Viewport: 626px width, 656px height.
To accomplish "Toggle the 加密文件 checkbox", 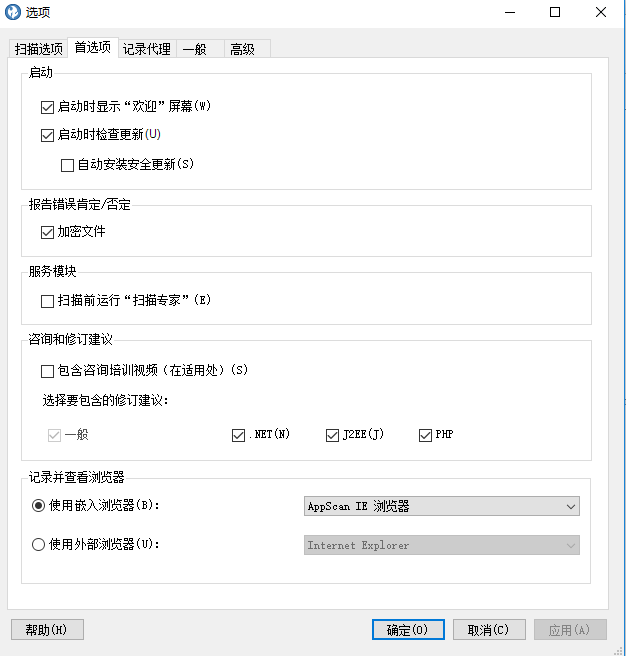I will click(47, 232).
